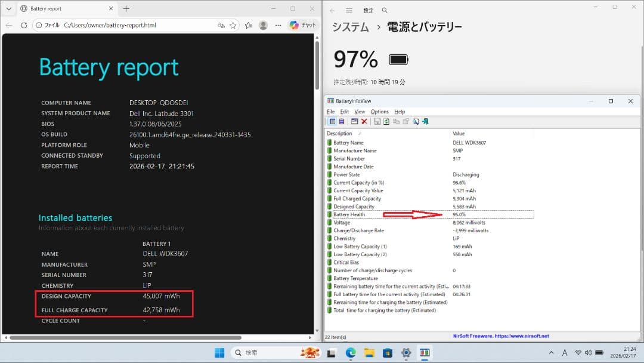
Task: Click the Copy selected items toolbar icon
Action: (397, 121)
